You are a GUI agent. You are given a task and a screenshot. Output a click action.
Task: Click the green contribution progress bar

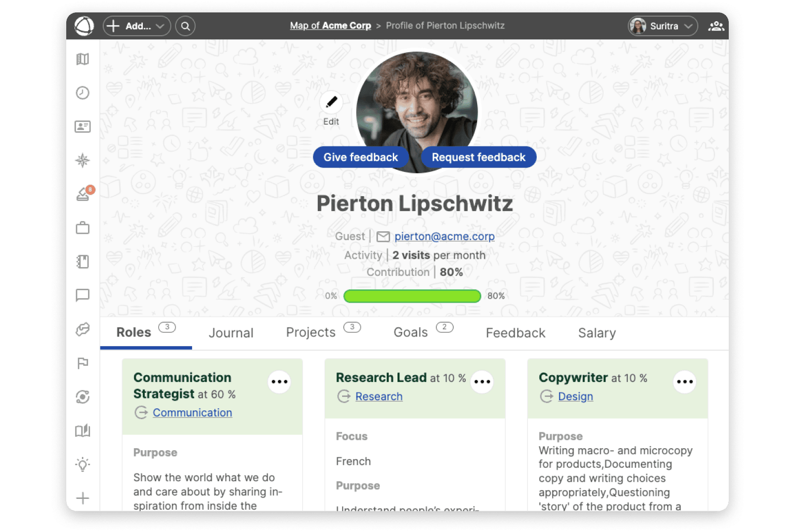(412, 296)
